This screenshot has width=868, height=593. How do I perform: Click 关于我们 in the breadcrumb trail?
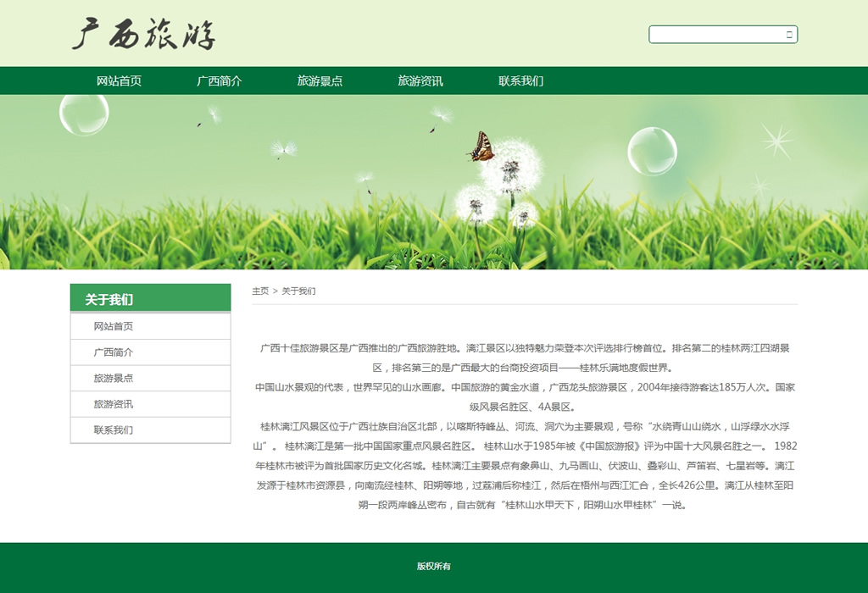pos(298,291)
